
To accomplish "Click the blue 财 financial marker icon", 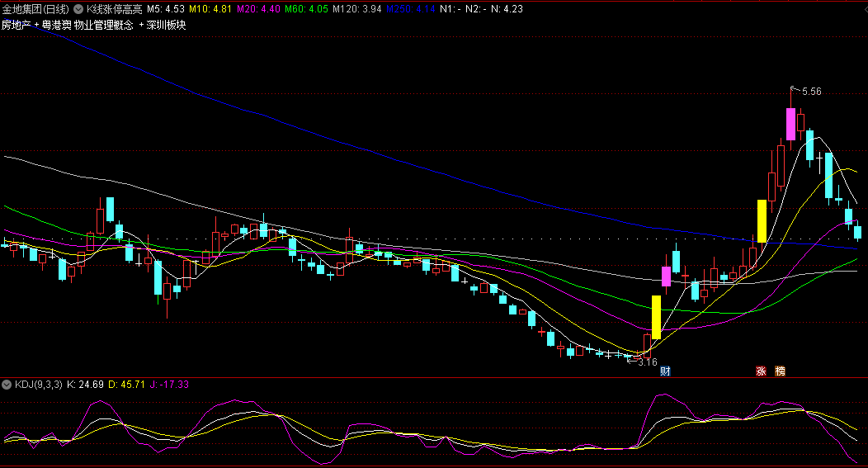I will click(665, 371).
